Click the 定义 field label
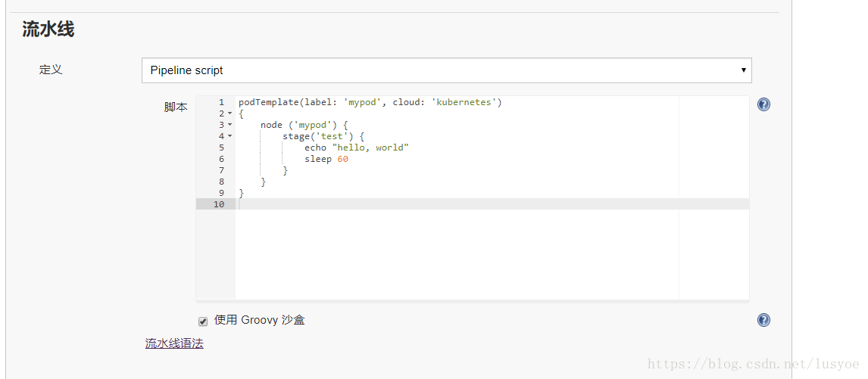Screen dimensions: 868x379 click(51, 70)
